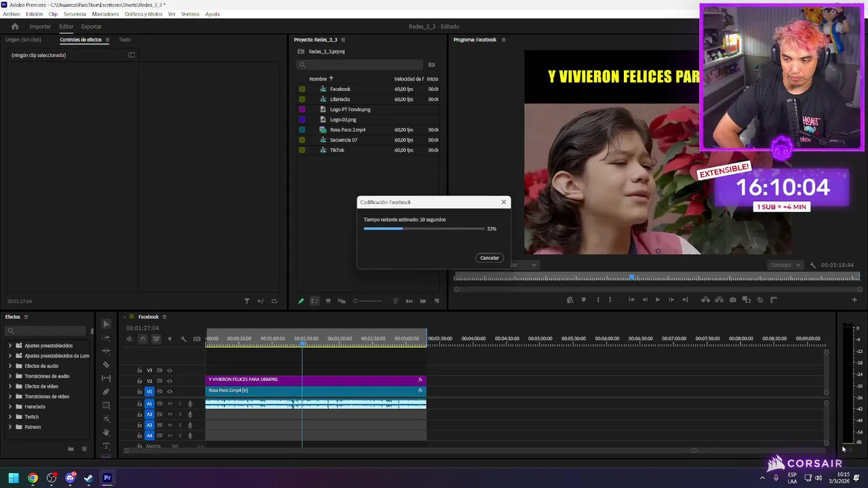Solo audio track A2

(x=180, y=414)
